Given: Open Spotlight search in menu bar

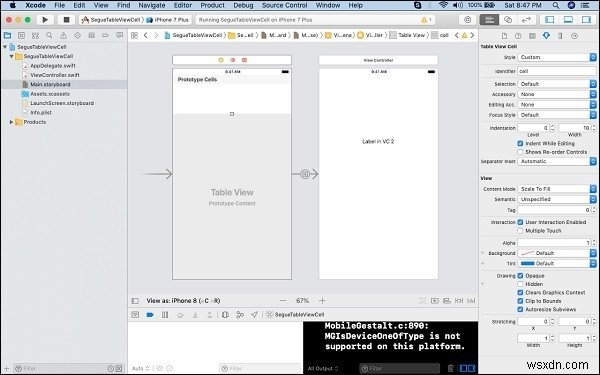Looking at the screenshot, I should (x=556, y=5).
